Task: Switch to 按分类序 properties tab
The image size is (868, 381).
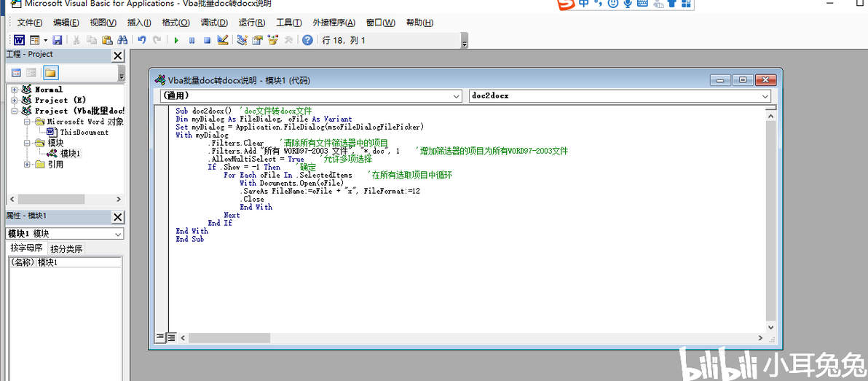Action: pos(66,248)
